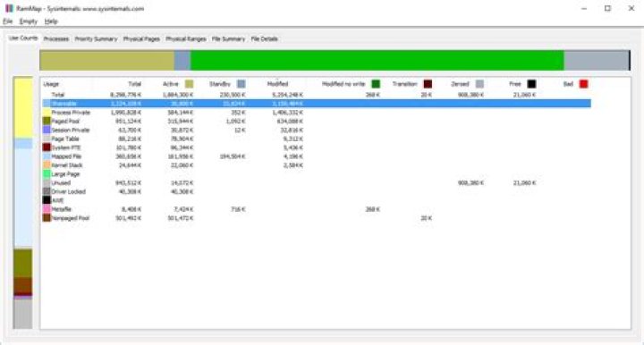
Task: Click the 716 K Standby value in Metafile row
Action: tap(238, 210)
